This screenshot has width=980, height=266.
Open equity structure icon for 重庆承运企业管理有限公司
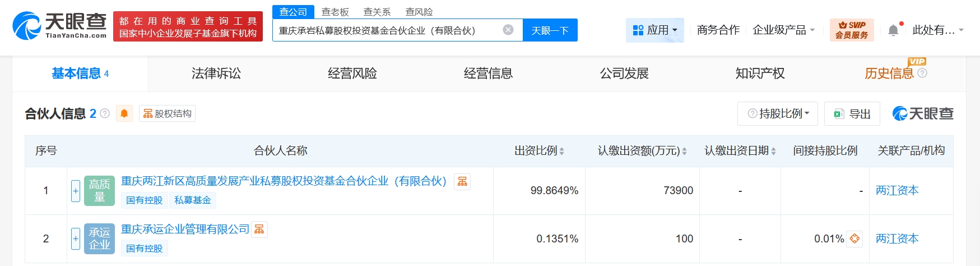pyautogui.click(x=259, y=230)
